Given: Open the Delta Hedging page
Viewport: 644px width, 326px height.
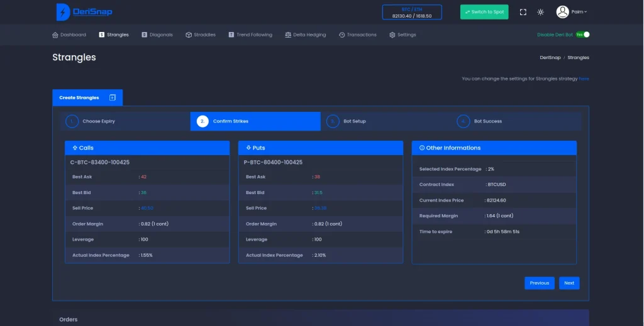Looking at the screenshot, I should 306,35.
